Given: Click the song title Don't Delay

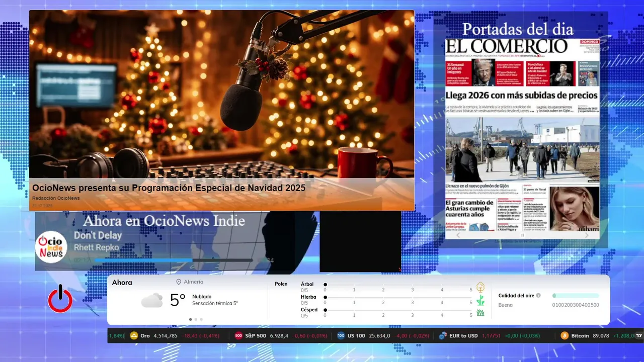Looking at the screenshot, I should point(98,235).
